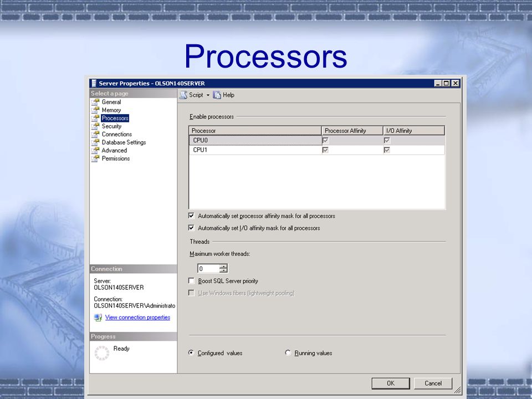
Task: Click the Advanced page icon
Action: click(x=95, y=150)
